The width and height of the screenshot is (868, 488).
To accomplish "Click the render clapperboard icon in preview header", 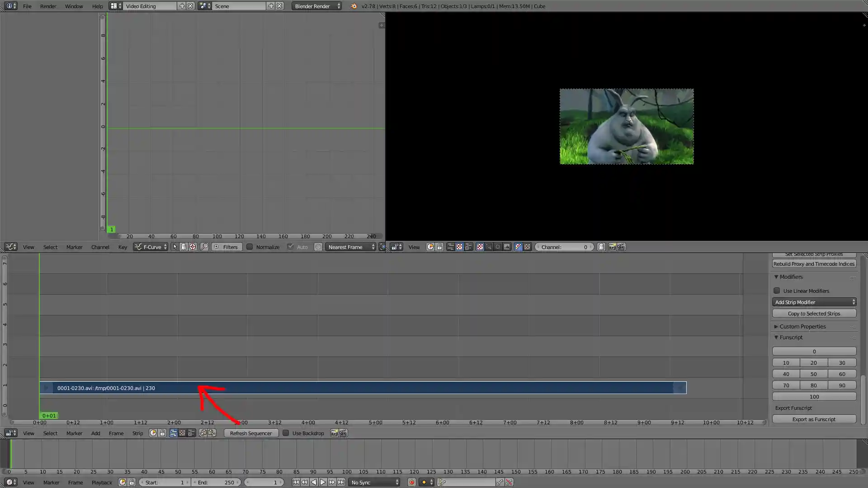I will tap(621, 247).
